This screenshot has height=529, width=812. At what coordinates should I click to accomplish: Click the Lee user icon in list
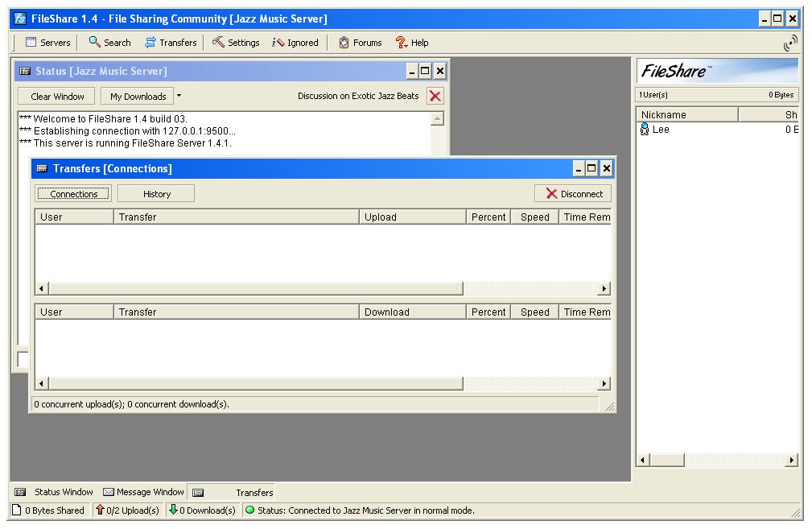(644, 130)
